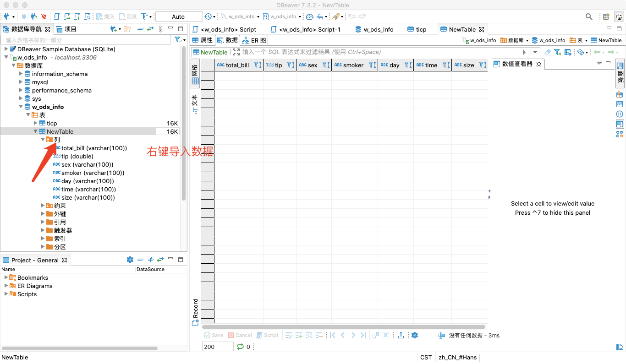Click the transaction log clock icon
The image size is (626, 364).
coord(208,16)
